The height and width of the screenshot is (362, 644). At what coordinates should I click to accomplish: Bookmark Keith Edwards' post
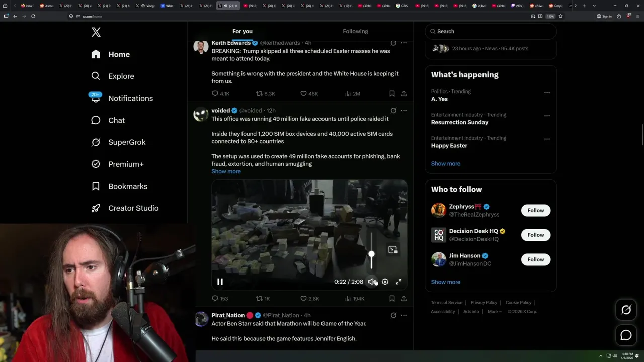point(392,93)
